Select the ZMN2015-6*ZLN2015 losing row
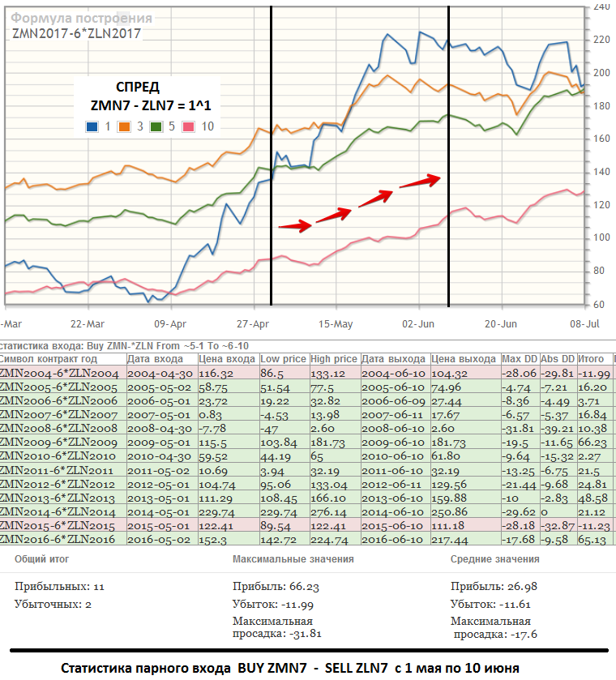The image size is (616, 680). click(307, 526)
